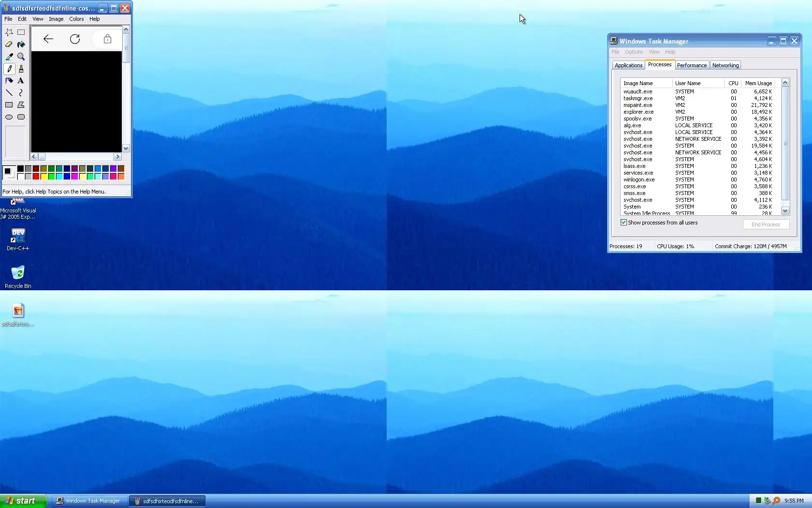
Task: Click the green CPU meter tray icon
Action: point(758,501)
